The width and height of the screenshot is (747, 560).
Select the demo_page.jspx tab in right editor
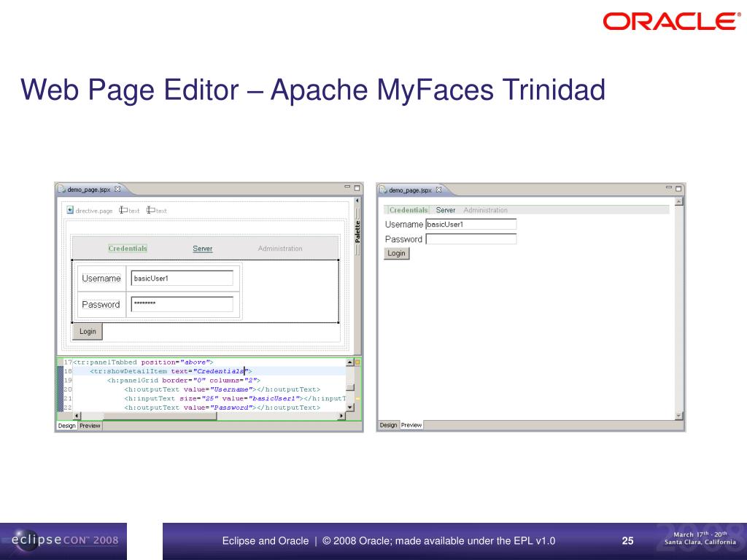[x=410, y=190]
